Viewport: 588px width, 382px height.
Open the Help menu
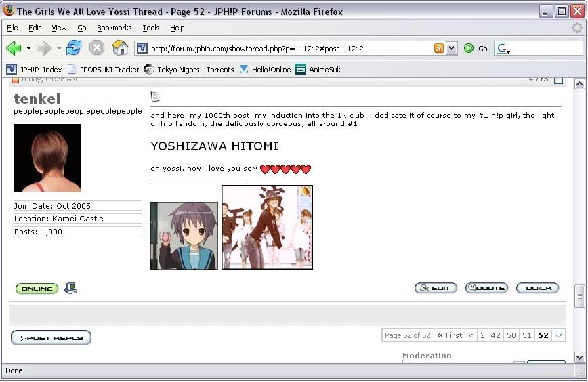click(177, 28)
